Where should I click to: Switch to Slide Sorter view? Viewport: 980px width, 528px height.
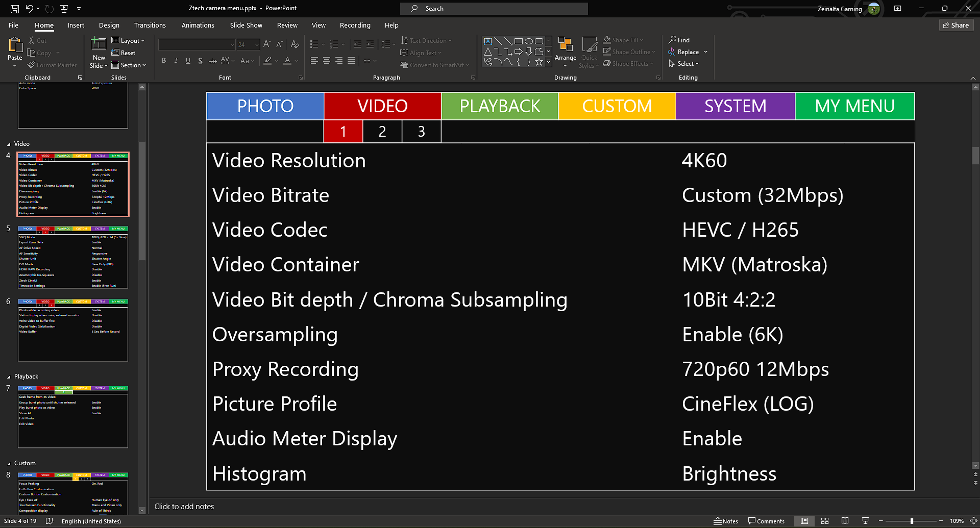tap(825, 521)
